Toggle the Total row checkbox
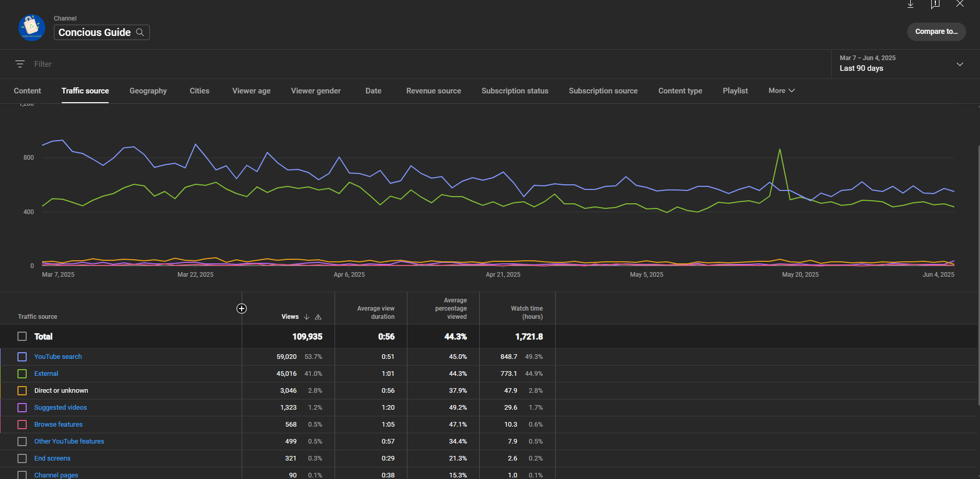Screen dimensions: 980x479 tap(22, 336)
